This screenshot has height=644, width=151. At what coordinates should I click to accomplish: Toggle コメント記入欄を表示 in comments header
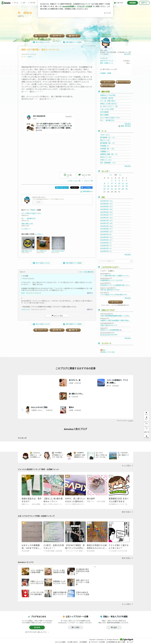click(86, 272)
